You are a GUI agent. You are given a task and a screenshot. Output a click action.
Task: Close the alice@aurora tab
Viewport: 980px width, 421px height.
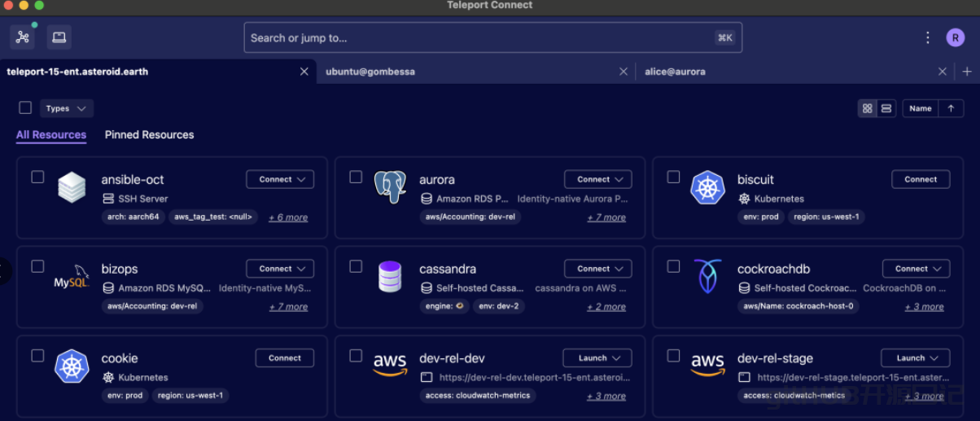point(943,72)
